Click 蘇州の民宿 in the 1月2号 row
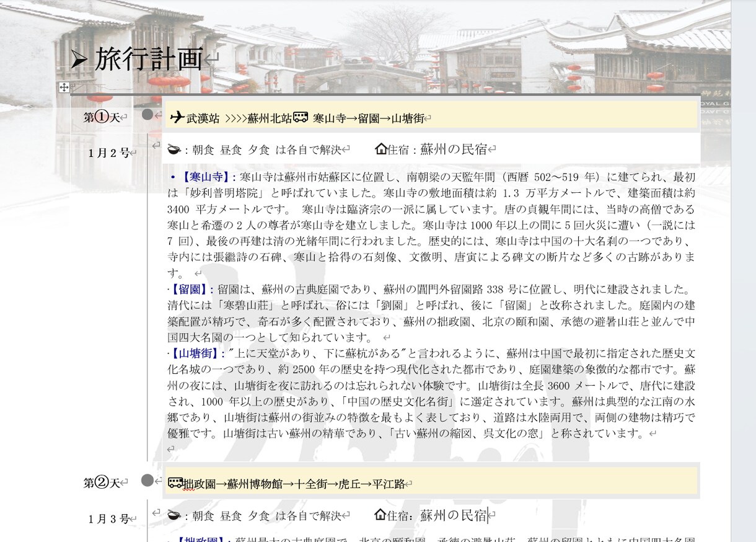This screenshot has height=542, width=756. (454, 149)
